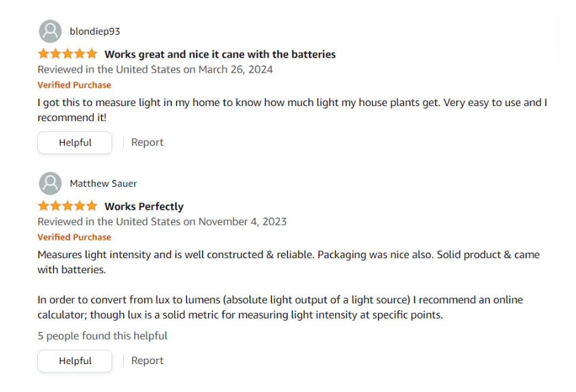The width and height of the screenshot is (576, 392).
Task: Click the review text about house plants
Action: coord(292,110)
